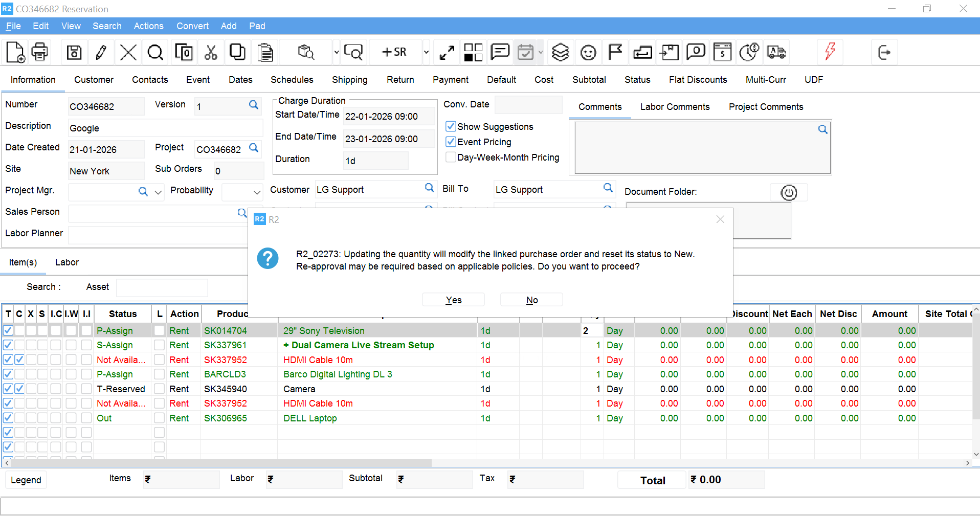
Task: Disable the Event Pricing checkbox
Action: point(451,142)
